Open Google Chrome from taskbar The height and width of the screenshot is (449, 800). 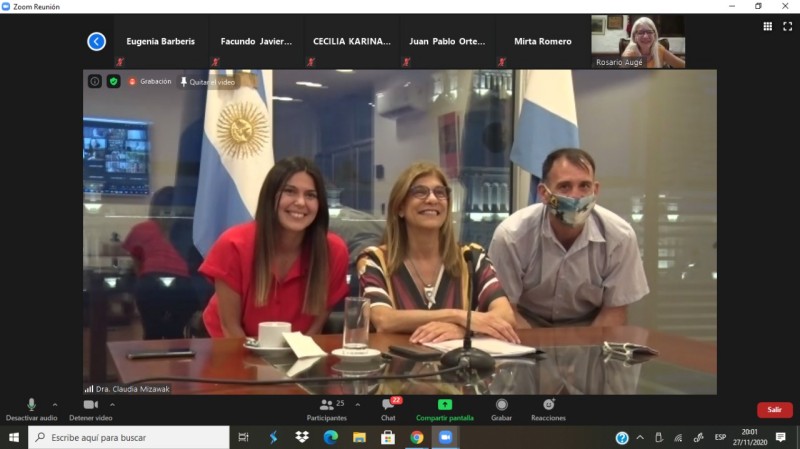[x=417, y=437]
